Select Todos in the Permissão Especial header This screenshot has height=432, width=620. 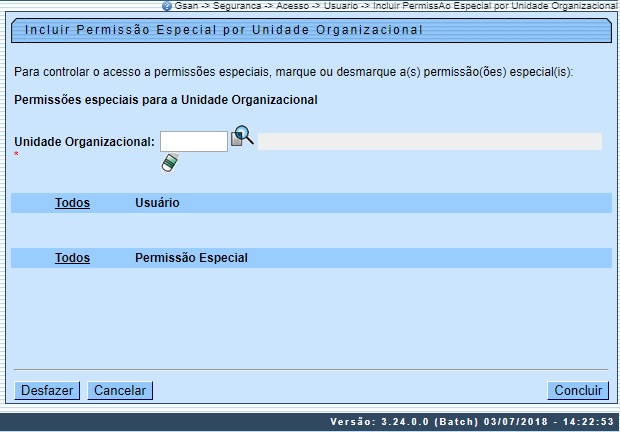72,258
